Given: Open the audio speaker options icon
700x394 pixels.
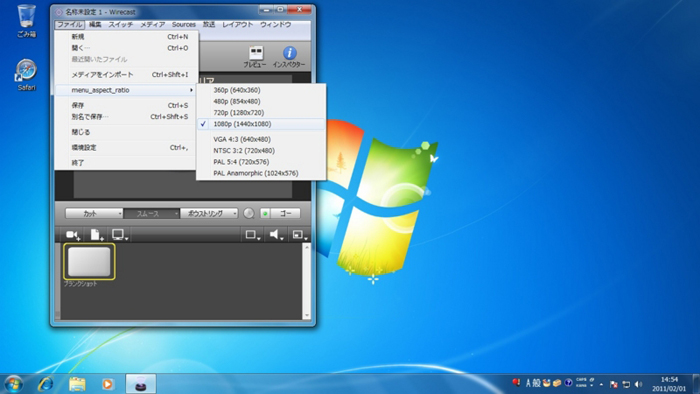Looking at the screenshot, I should click(276, 235).
